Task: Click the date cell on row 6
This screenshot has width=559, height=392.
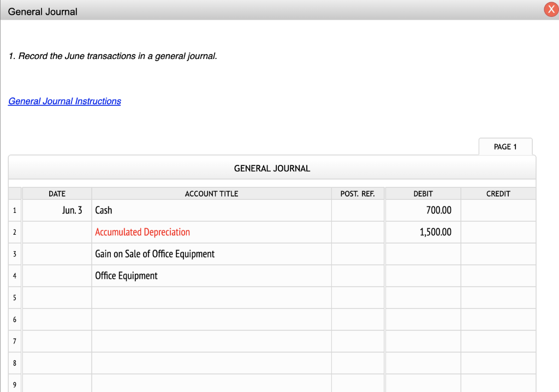Action: (x=57, y=319)
